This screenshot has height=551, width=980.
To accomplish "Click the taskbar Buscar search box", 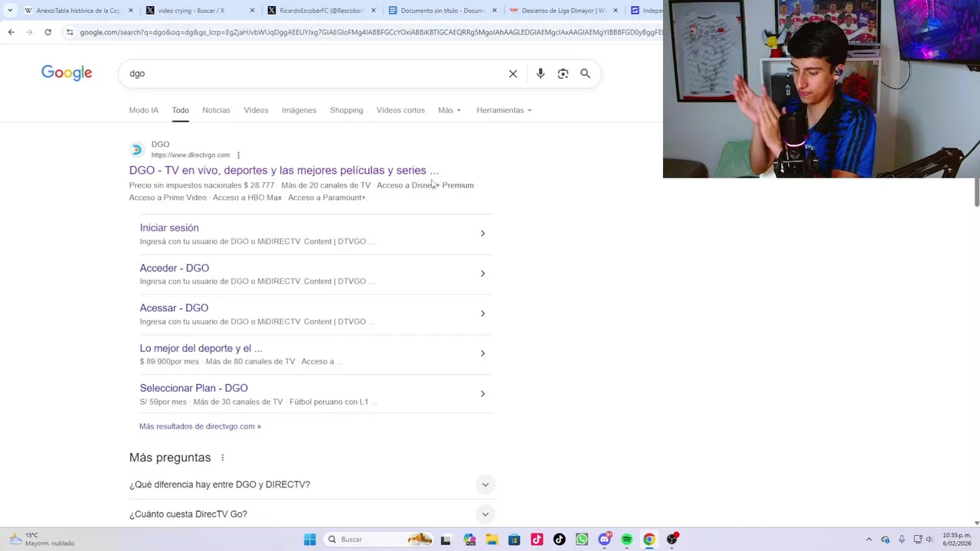I will point(378,540).
